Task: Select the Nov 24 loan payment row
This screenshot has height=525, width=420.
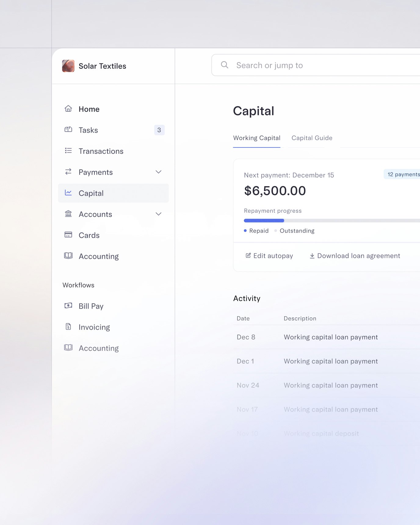Action: point(327,385)
